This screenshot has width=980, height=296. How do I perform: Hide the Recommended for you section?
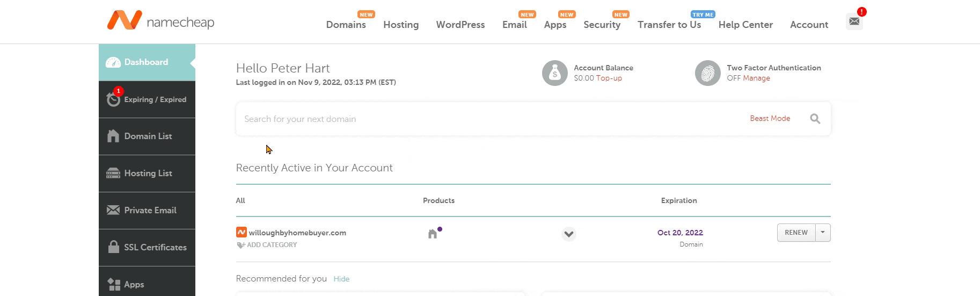tap(341, 279)
